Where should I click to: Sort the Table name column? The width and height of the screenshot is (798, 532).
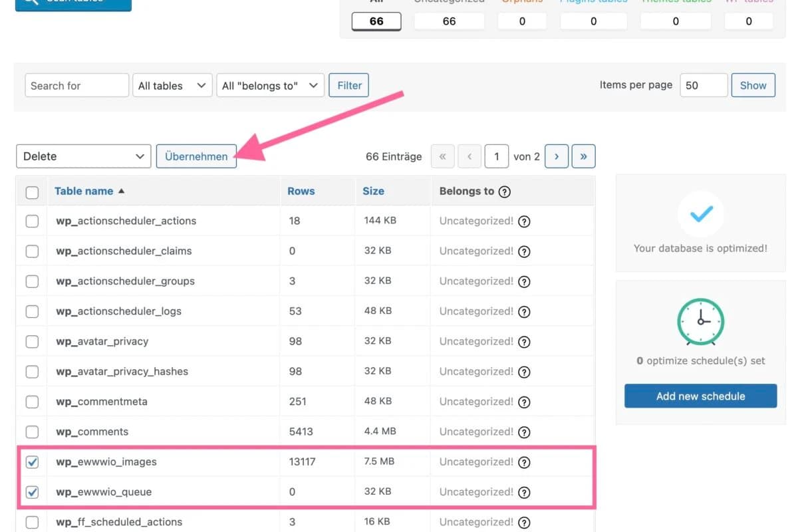(85, 191)
